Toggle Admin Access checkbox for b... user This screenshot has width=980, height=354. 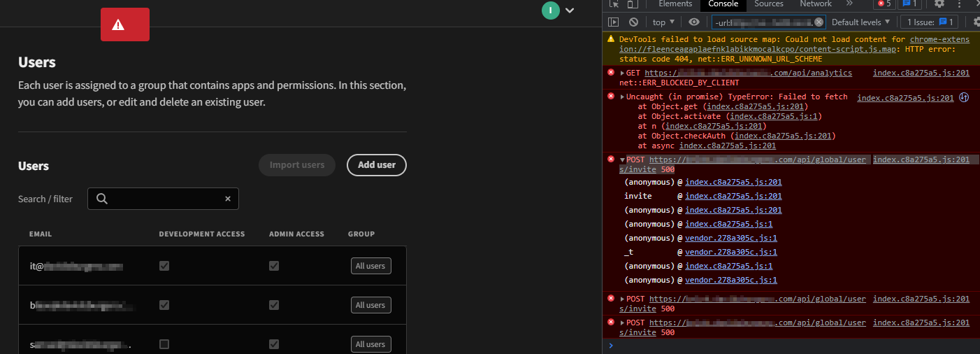(x=274, y=305)
